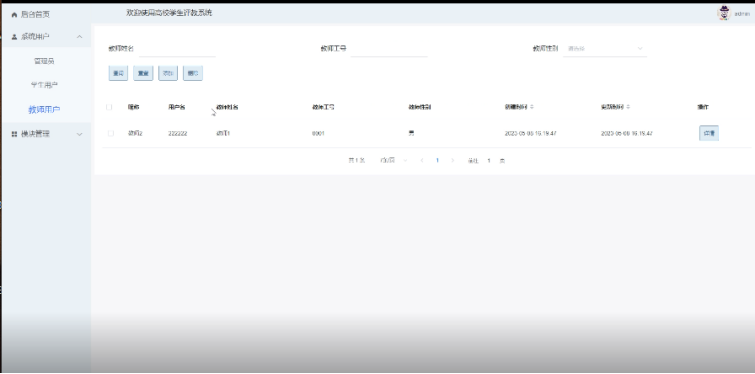755x374 pixels.
Task: Click the previous page arrow
Action: (422, 160)
